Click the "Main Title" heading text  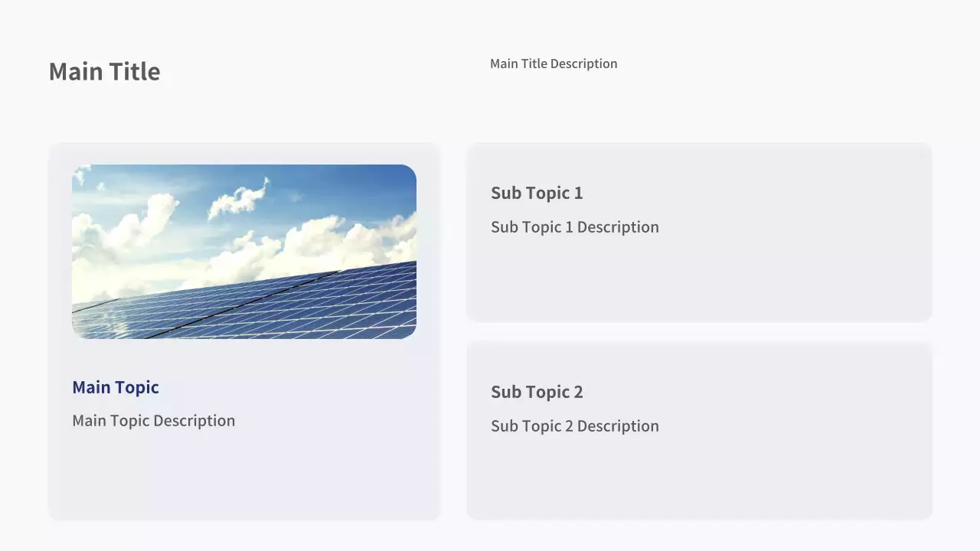point(104,72)
